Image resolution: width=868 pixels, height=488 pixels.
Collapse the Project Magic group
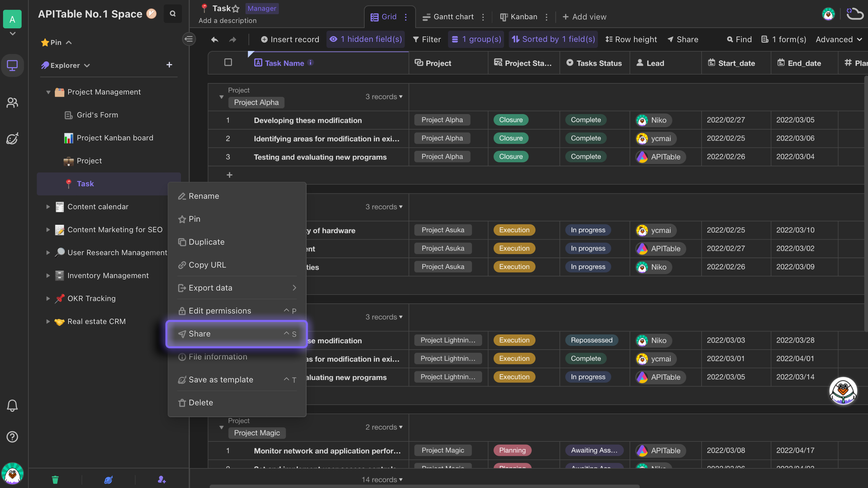(221, 427)
